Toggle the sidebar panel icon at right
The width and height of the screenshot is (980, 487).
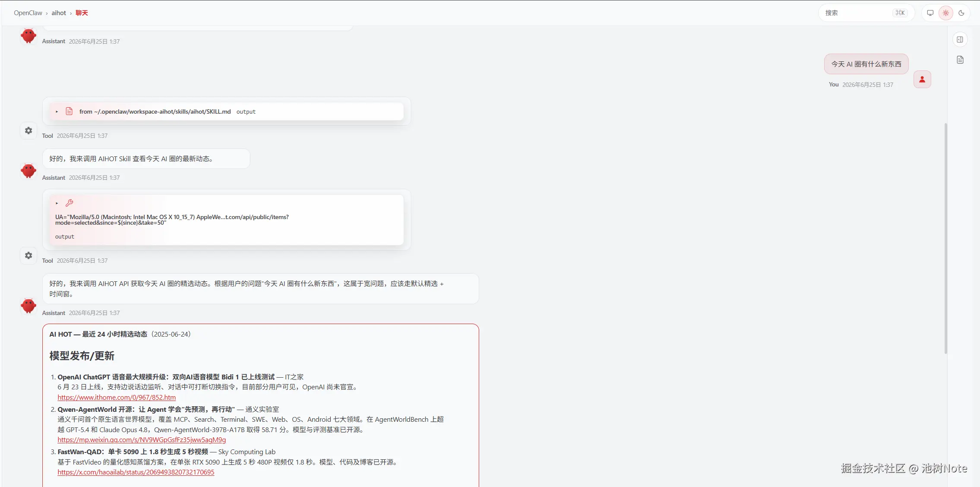click(960, 40)
